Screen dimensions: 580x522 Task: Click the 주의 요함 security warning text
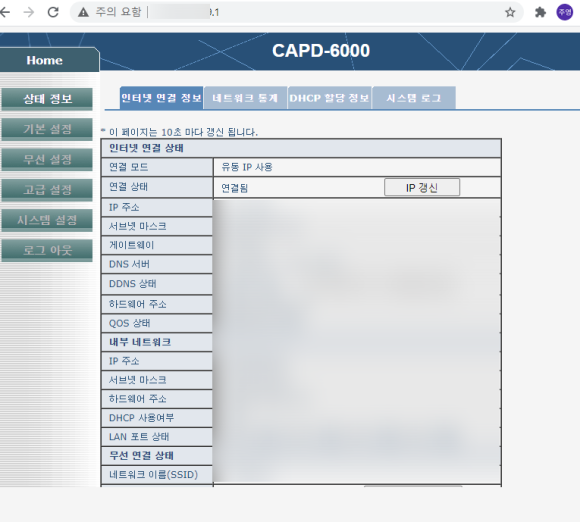118,12
